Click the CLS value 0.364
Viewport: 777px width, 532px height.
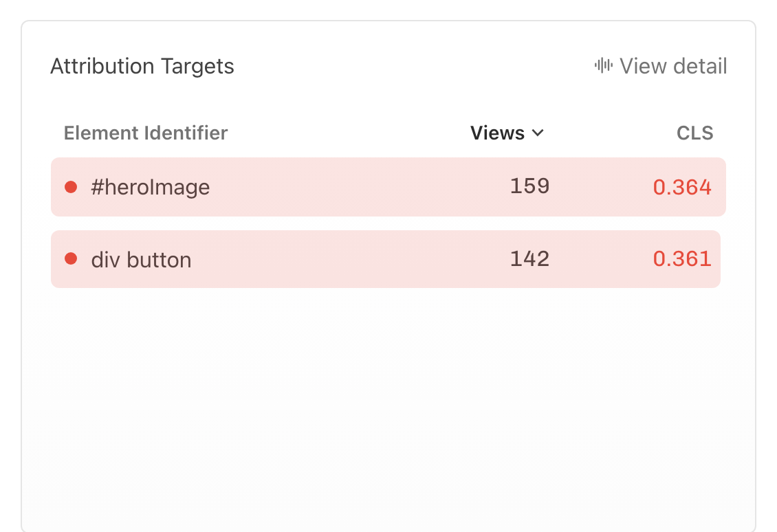tap(681, 186)
